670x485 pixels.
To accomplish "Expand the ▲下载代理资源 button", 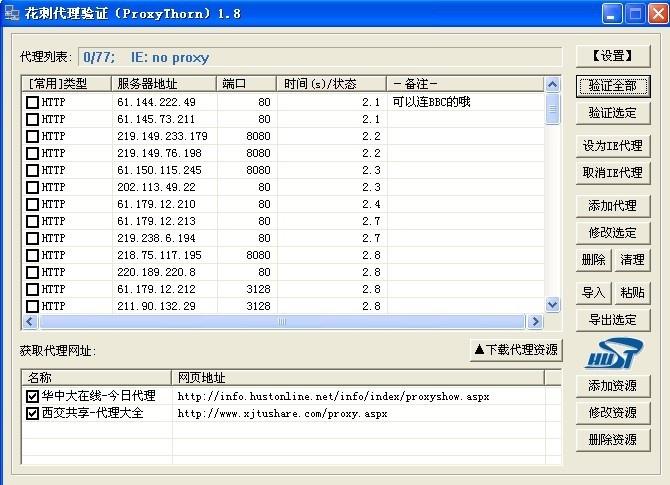I will click(516, 350).
